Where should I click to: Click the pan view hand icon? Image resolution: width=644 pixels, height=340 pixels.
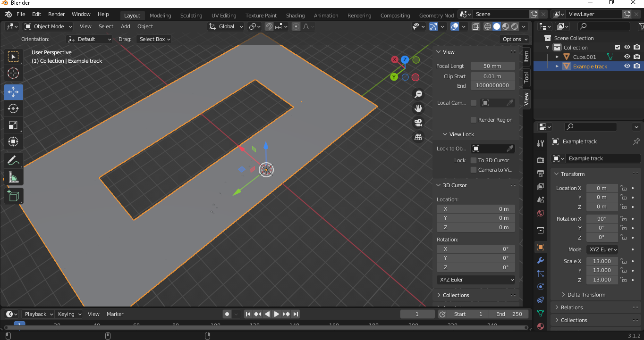tap(418, 108)
